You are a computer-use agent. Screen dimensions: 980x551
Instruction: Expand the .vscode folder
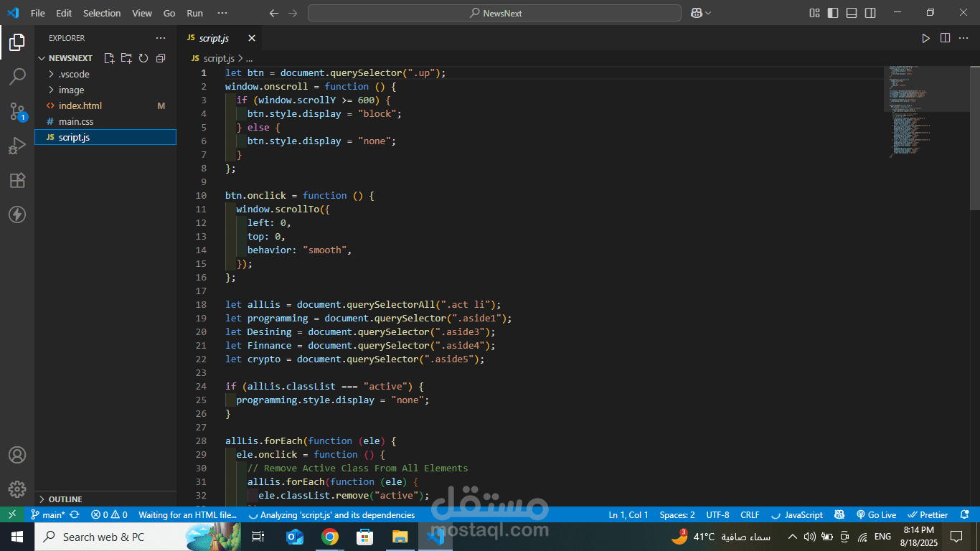click(x=73, y=74)
